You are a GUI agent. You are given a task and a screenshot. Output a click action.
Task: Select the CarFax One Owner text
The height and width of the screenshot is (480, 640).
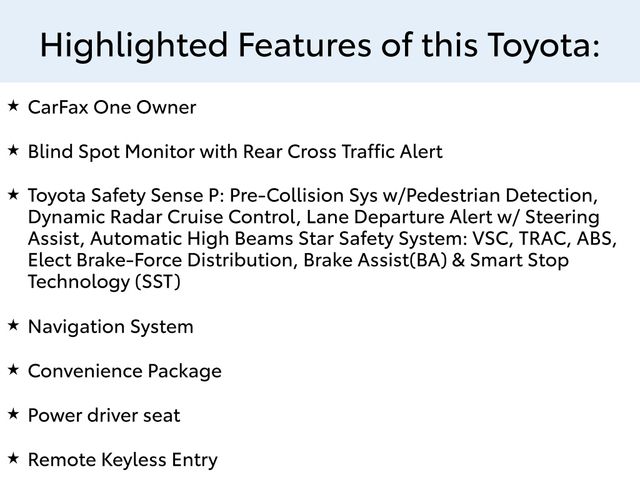coord(112,107)
